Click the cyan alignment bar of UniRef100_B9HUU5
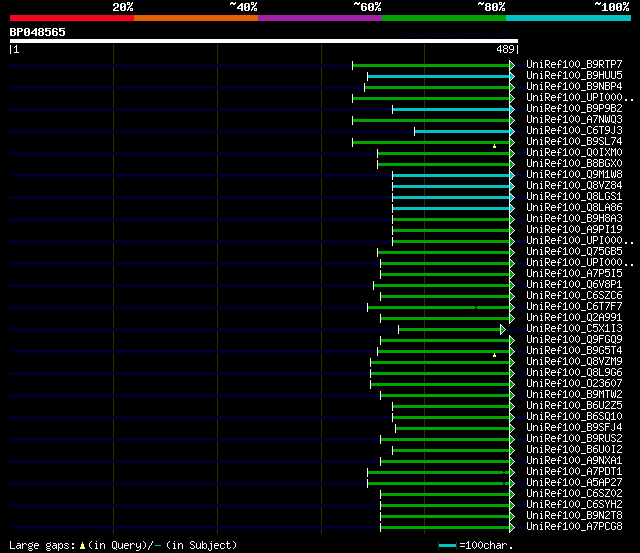The width and height of the screenshot is (640, 553). point(439,76)
